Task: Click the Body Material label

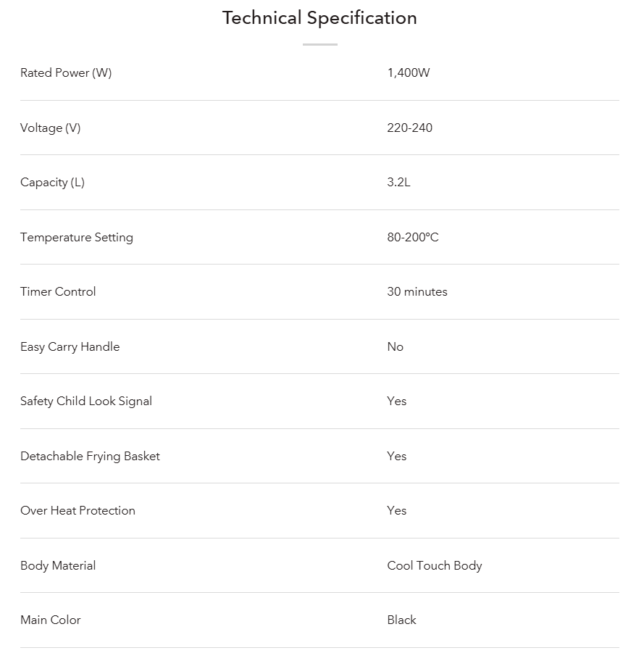Action: pyautogui.click(x=58, y=565)
